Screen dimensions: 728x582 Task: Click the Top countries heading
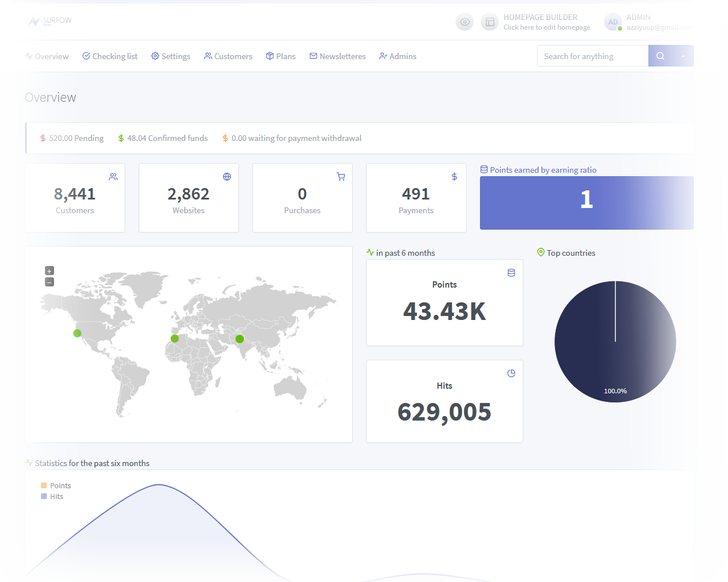point(571,253)
